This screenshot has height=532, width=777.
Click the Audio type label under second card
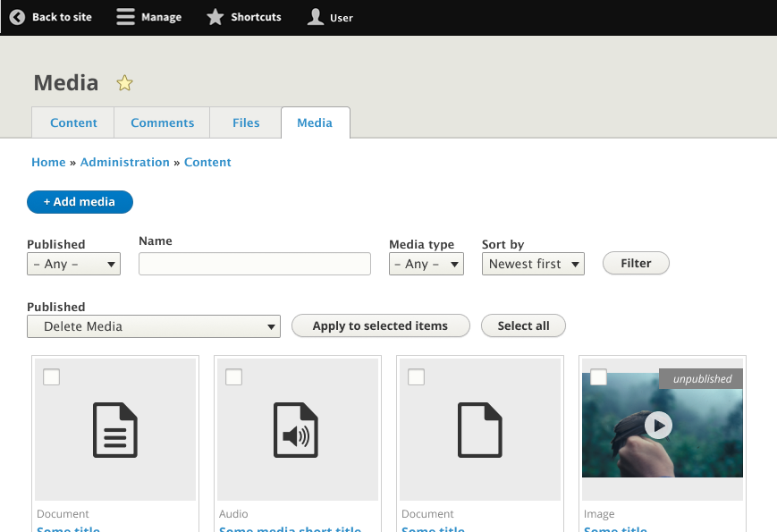tap(233, 514)
